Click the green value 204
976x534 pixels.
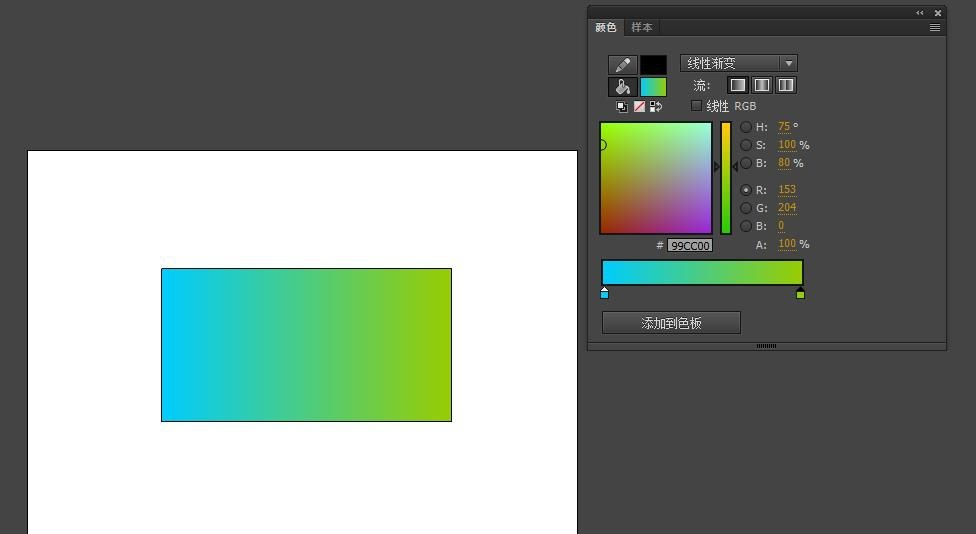787,207
